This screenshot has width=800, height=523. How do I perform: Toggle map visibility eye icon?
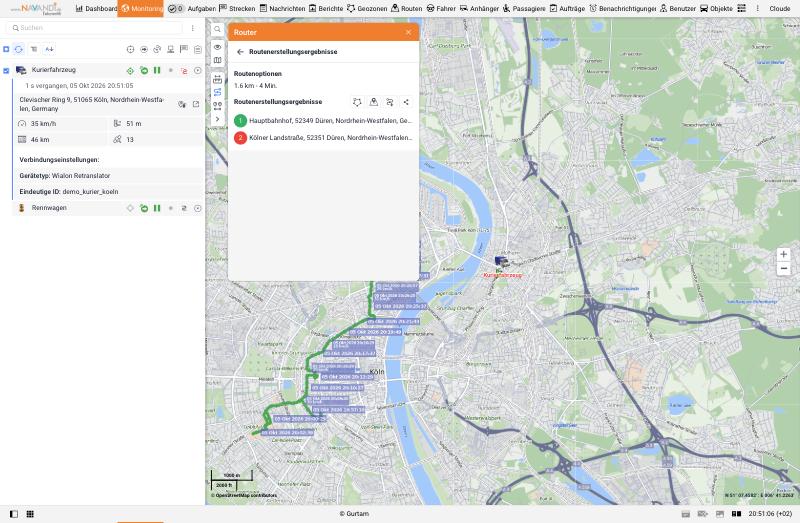(x=217, y=47)
